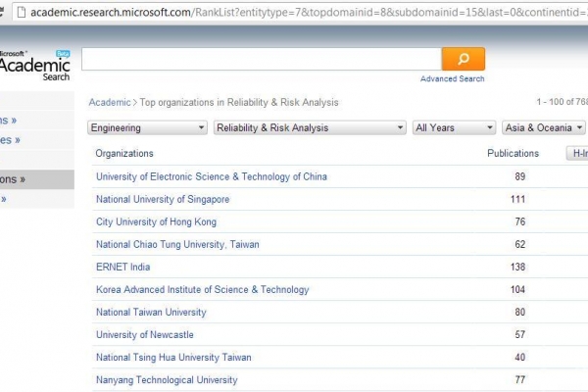This screenshot has height=392, width=588.
Task: Click the results range text '1 - 100 of'
Action: pos(555,102)
